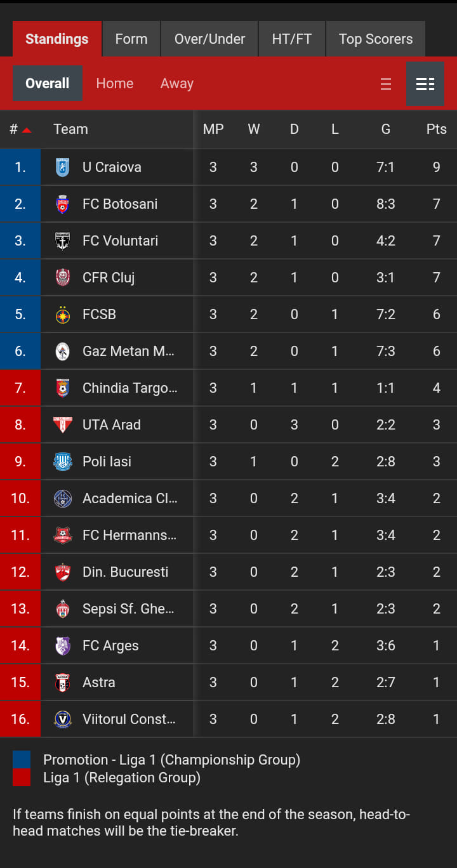Show Home standings filter

(115, 84)
